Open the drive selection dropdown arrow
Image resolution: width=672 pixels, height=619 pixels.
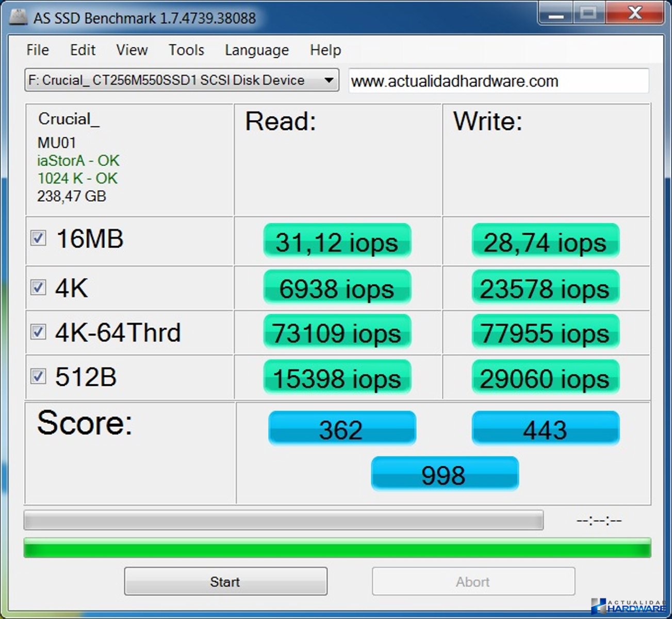(328, 80)
